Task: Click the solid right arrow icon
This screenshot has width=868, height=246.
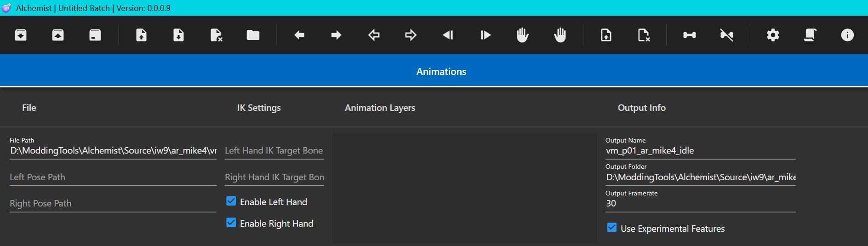Action: tap(337, 35)
